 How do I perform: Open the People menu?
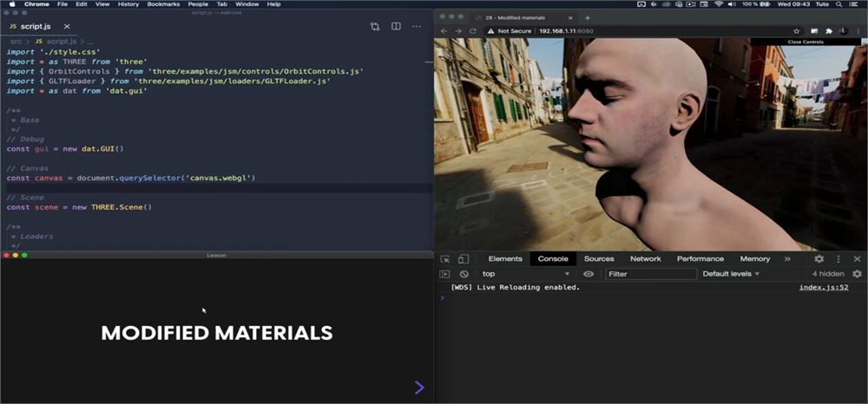tap(198, 3)
